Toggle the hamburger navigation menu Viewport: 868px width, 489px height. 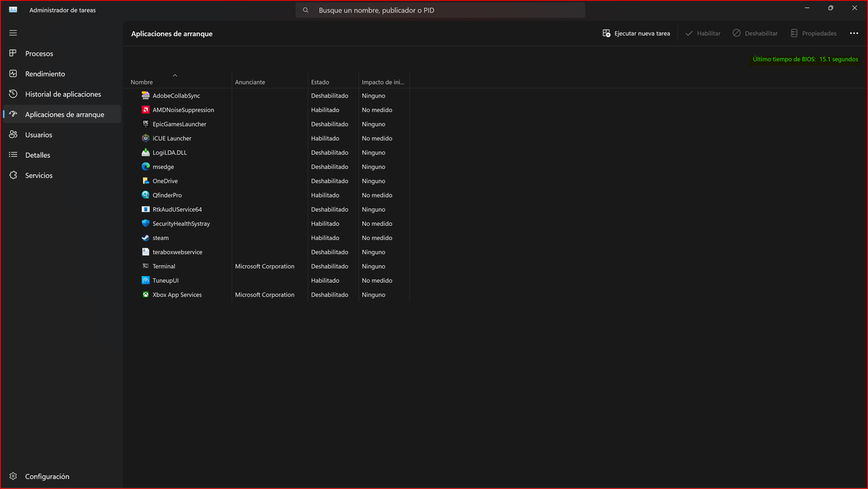pos(13,33)
